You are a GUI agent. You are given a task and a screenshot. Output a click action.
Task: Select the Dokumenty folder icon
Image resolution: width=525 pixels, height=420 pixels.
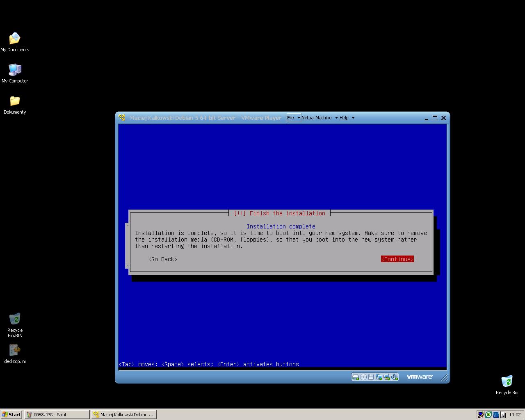pos(15,105)
